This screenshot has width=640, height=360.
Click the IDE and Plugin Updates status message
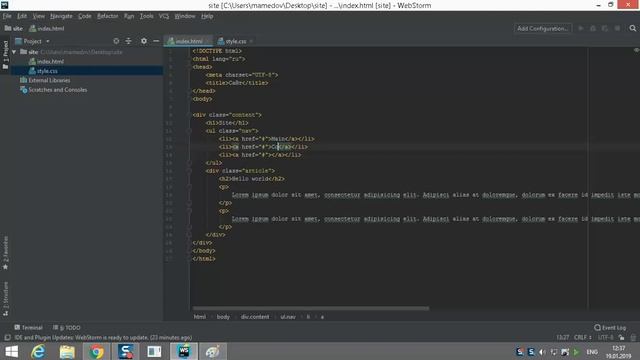103,338
